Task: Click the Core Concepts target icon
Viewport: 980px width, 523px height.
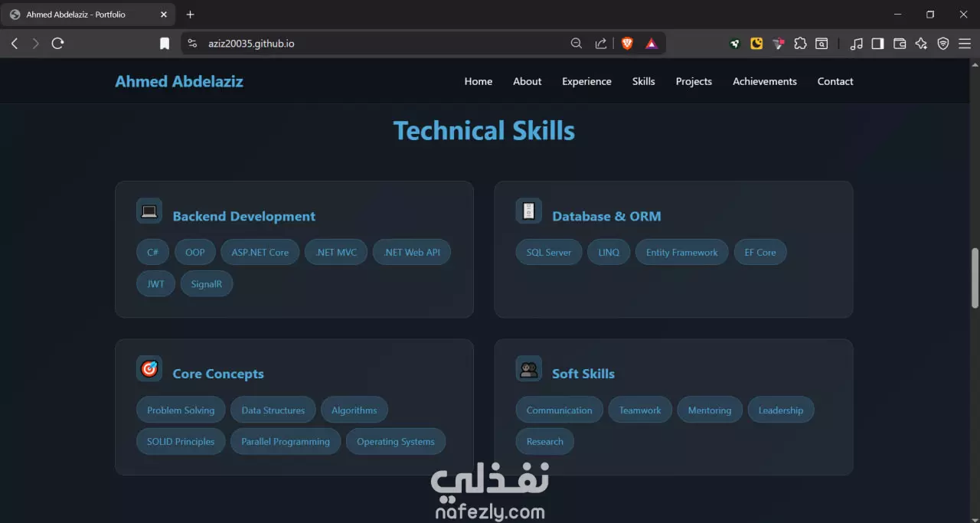Action: (x=149, y=369)
